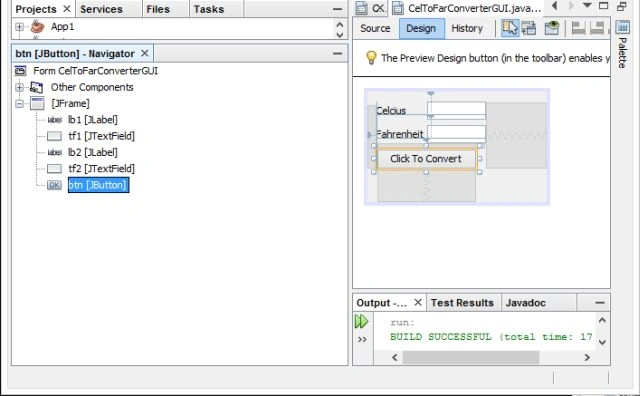Activate Connection Mode tool in toolbar
This screenshot has height=396, width=640.
coord(529,28)
